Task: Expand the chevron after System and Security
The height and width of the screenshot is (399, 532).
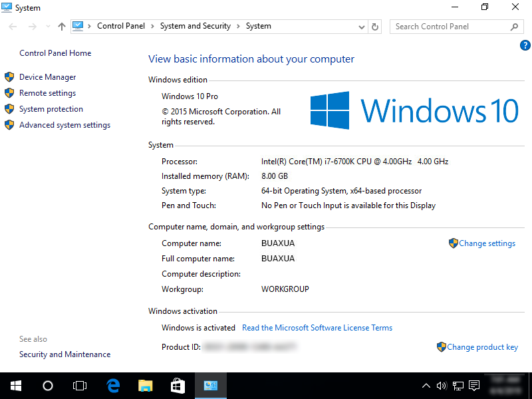Action: click(238, 27)
